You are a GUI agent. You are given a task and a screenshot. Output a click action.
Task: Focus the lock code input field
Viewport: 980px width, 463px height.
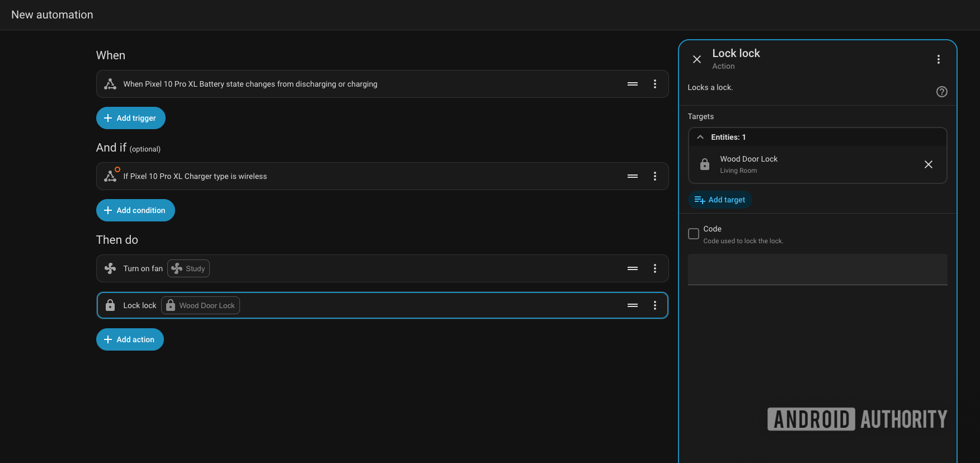tap(818, 270)
